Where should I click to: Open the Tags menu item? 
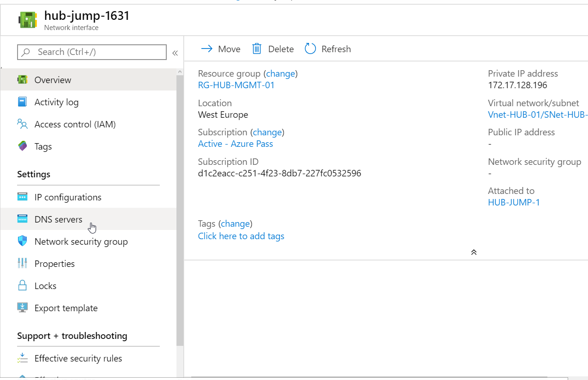point(88,146)
